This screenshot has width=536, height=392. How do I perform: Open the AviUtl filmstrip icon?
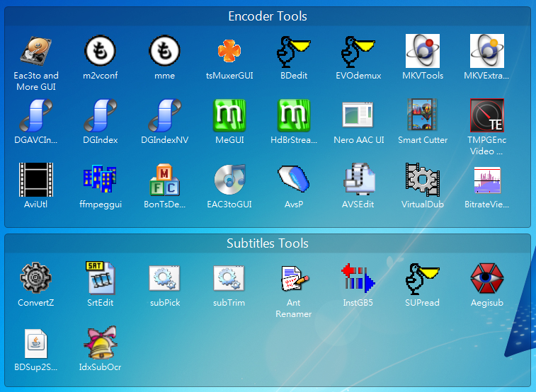point(36,180)
